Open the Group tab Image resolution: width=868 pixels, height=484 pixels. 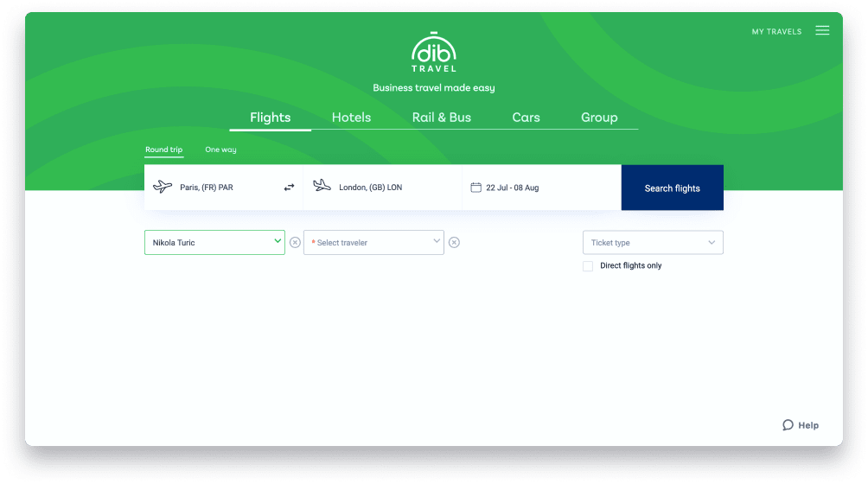599,118
